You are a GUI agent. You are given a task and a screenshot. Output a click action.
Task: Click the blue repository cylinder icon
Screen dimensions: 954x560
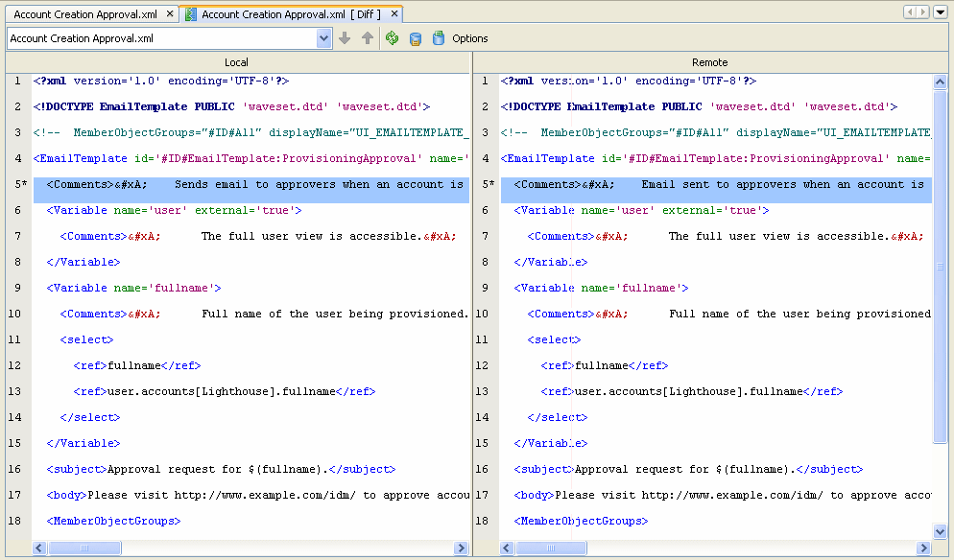coord(438,38)
